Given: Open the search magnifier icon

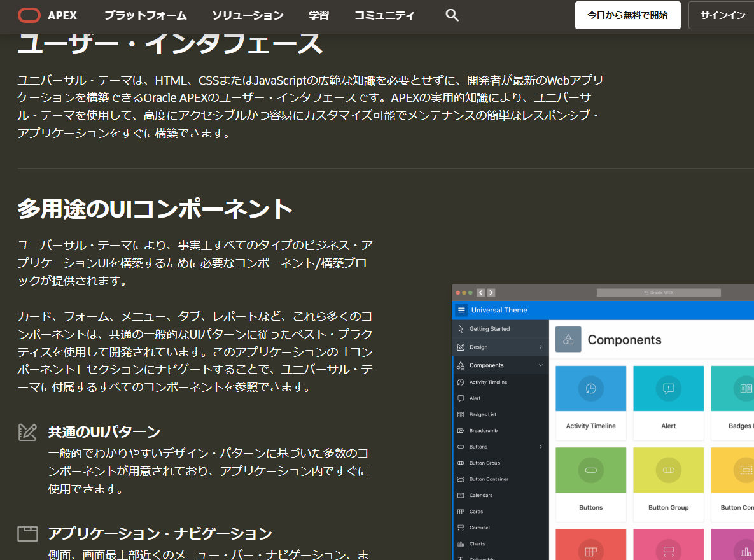Looking at the screenshot, I should click(x=452, y=15).
